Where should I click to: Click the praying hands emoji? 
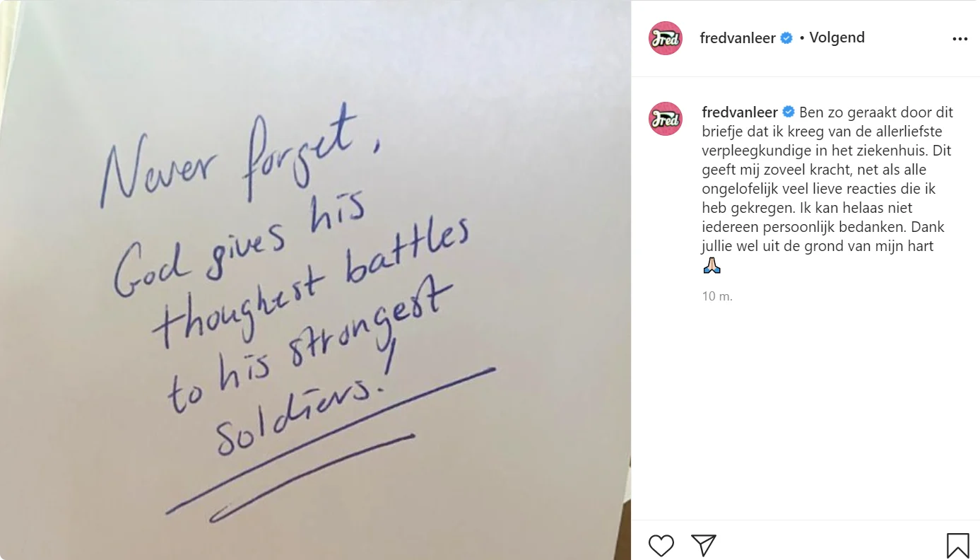[712, 267]
